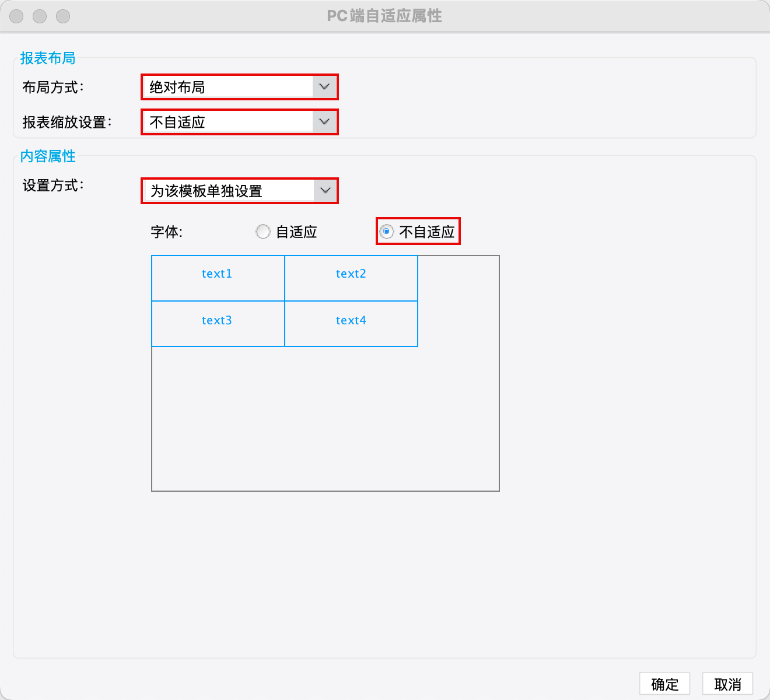This screenshot has height=700, width=770.
Task: Close the PC端自适应属性 dialog window
Action: pyautogui.click(x=16, y=16)
